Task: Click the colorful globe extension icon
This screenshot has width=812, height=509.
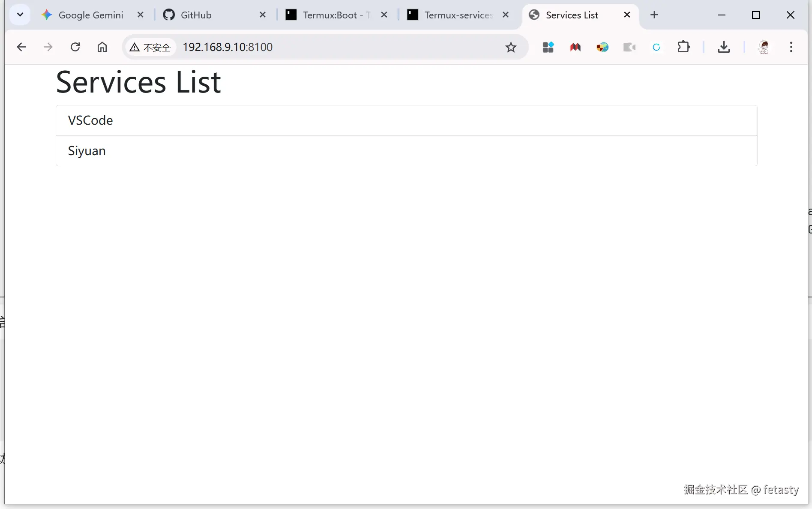Action: tap(602, 47)
